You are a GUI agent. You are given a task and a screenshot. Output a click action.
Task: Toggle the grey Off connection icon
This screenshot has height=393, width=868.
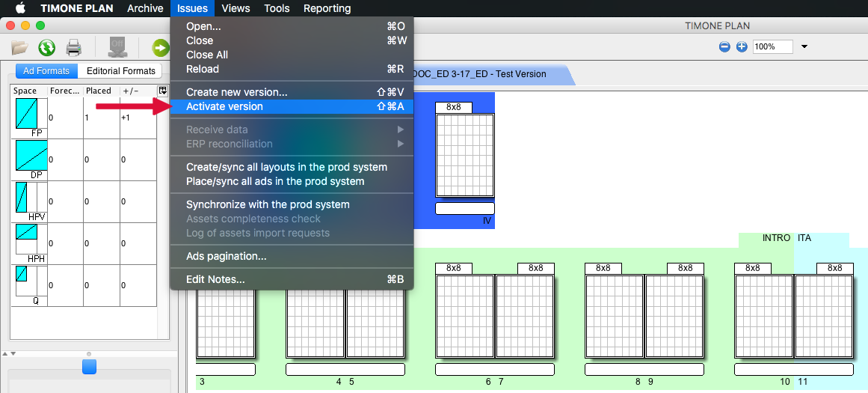coord(117,47)
